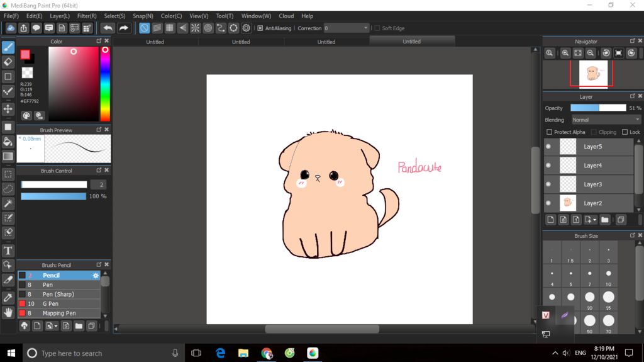This screenshot has width=644, height=362.
Task: Turn snap off icon
Action: point(144,28)
